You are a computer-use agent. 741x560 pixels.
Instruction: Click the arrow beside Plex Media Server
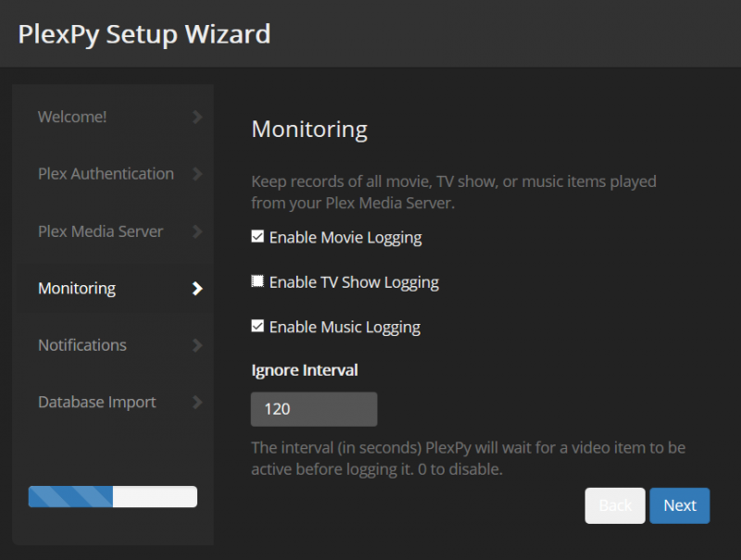[x=196, y=231]
